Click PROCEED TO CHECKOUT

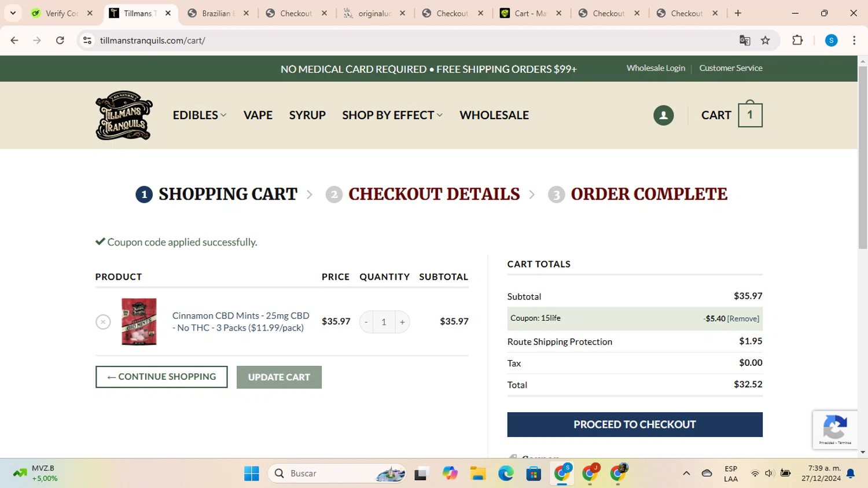[x=635, y=424]
